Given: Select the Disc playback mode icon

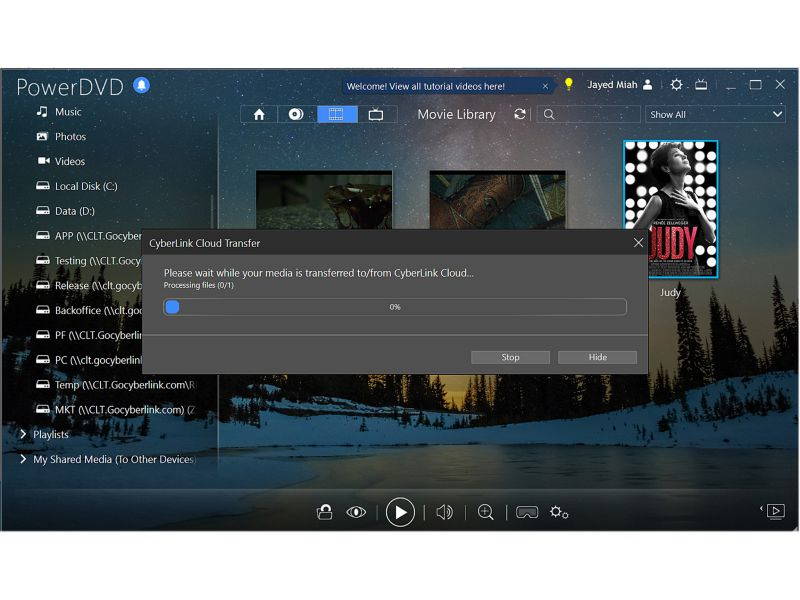Looking at the screenshot, I should pos(296,114).
